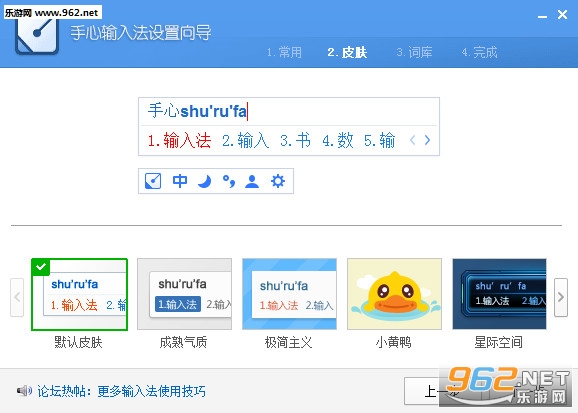Click the 星际空间 label text
The height and width of the screenshot is (413, 578).
[x=498, y=342]
